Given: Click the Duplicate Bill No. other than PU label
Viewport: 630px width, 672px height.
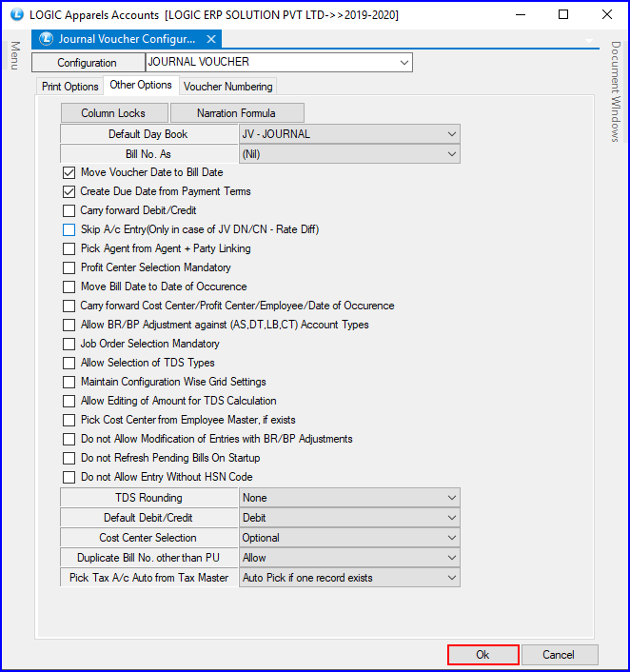Looking at the screenshot, I should (x=148, y=558).
